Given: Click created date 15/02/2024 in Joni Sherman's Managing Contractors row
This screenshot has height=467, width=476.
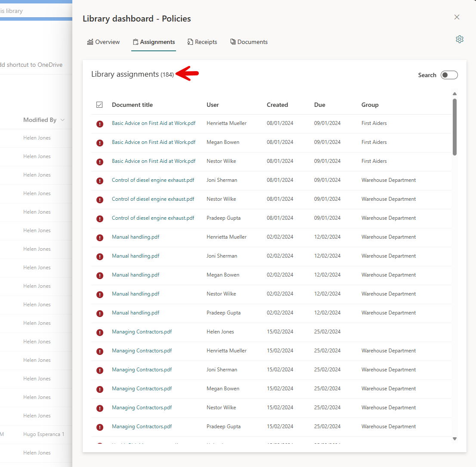Looking at the screenshot, I should 280,370.
